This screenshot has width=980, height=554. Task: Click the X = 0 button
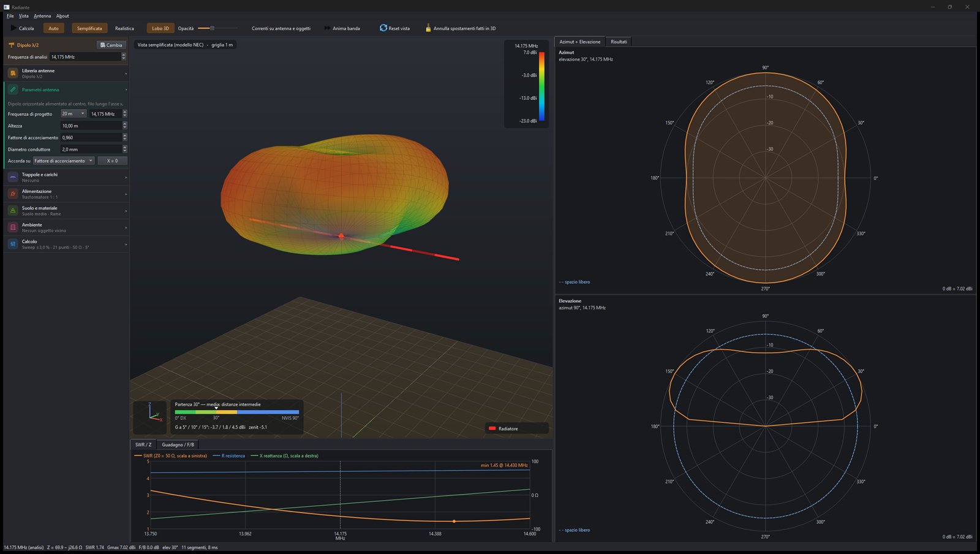point(112,161)
